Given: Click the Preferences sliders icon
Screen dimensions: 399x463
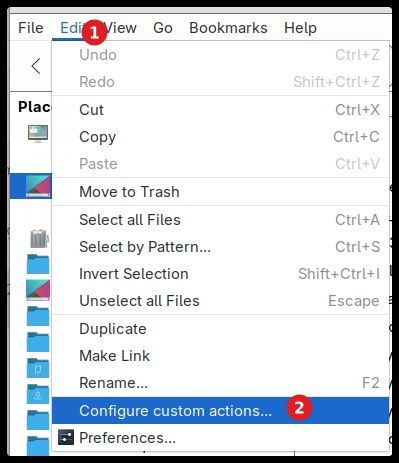Looking at the screenshot, I should [x=66, y=437].
